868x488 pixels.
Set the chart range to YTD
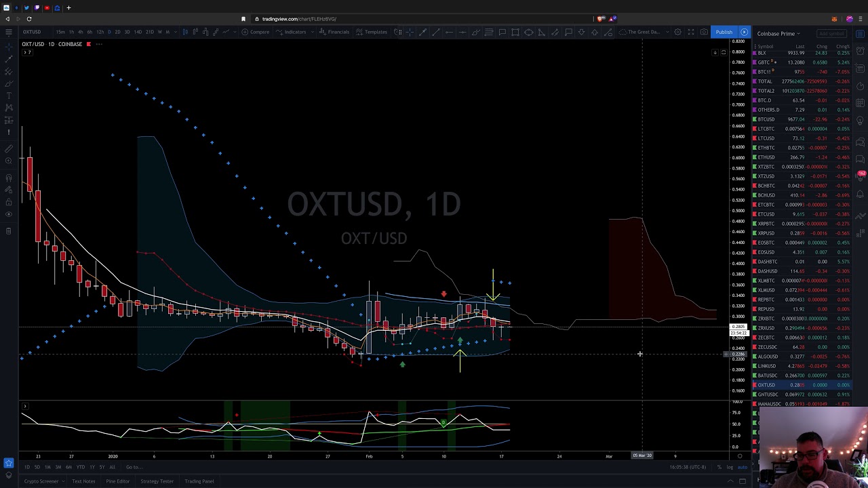point(81,467)
